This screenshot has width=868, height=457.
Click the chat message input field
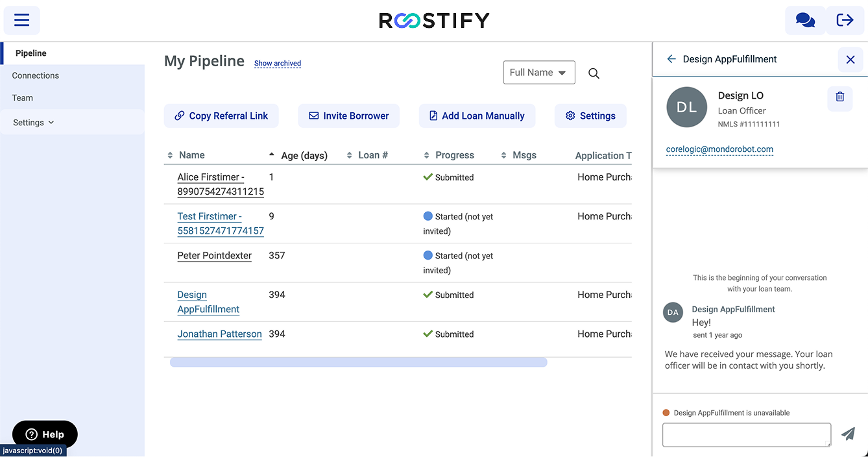tap(747, 435)
